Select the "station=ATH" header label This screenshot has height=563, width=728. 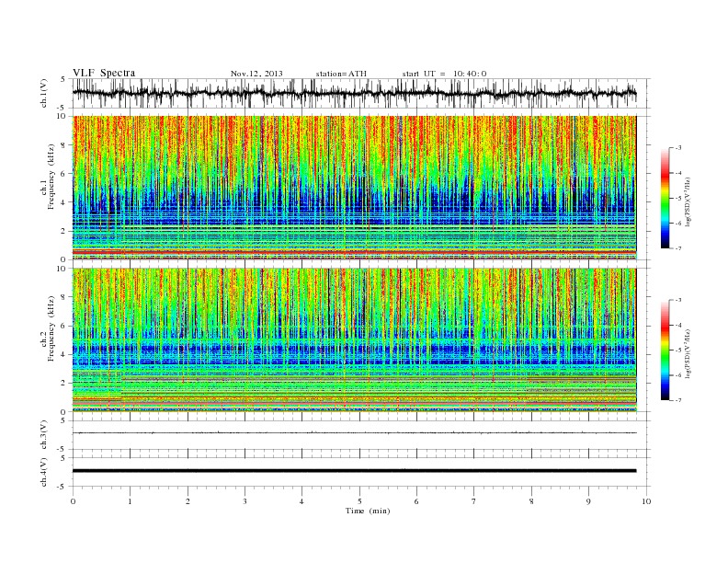(341, 74)
